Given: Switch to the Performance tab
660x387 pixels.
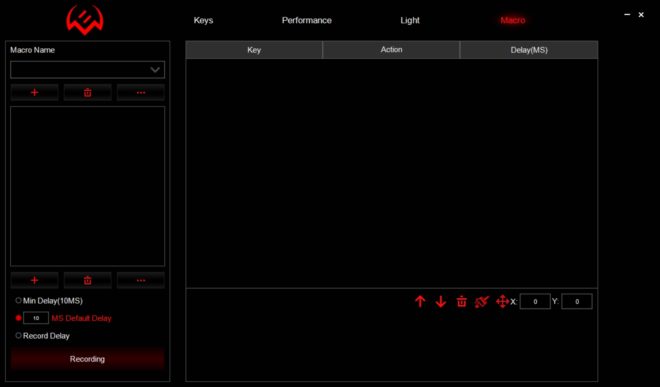Looking at the screenshot, I should (x=306, y=20).
